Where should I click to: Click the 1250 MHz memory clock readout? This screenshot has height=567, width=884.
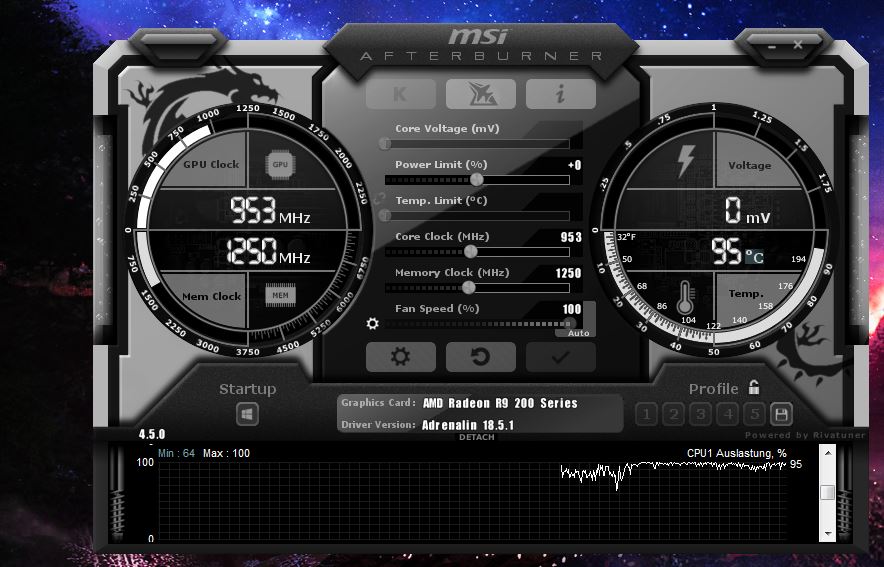click(268, 251)
